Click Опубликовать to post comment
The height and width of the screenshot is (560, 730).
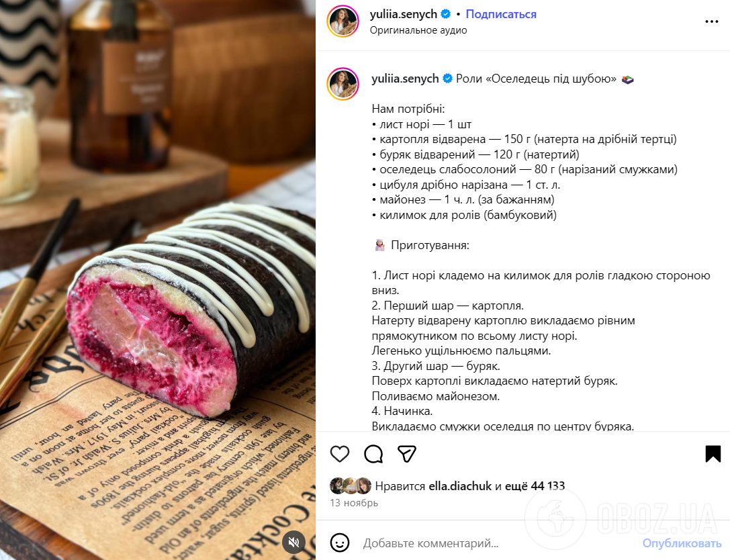click(x=682, y=543)
